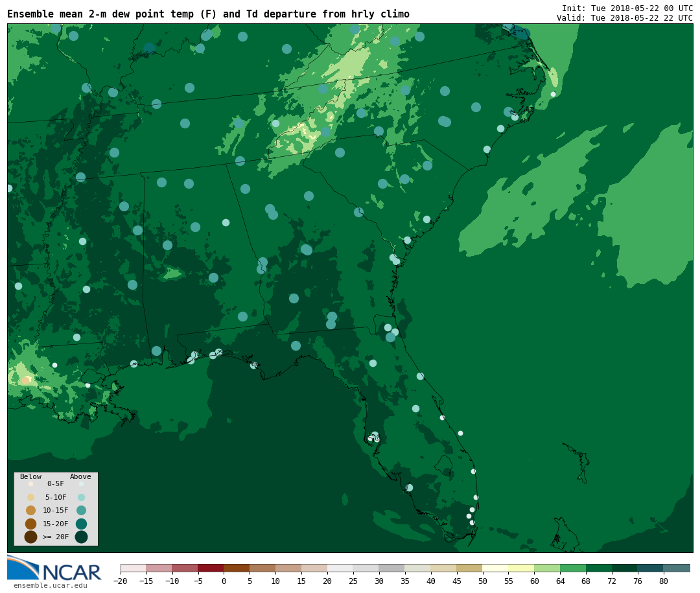Click the '64' colorbar tick label
The width and height of the screenshot is (700, 593).
point(560,581)
